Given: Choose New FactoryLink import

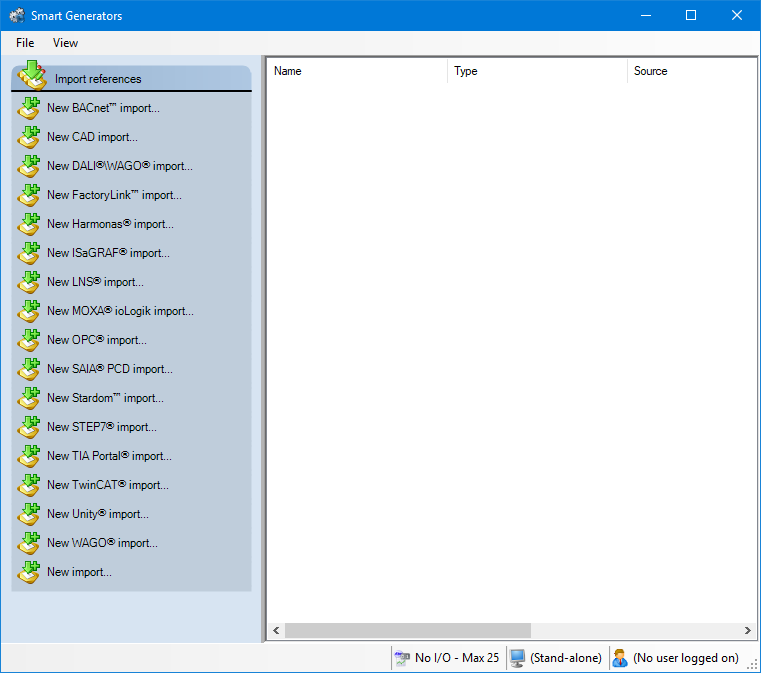Looking at the screenshot, I should click(114, 195).
